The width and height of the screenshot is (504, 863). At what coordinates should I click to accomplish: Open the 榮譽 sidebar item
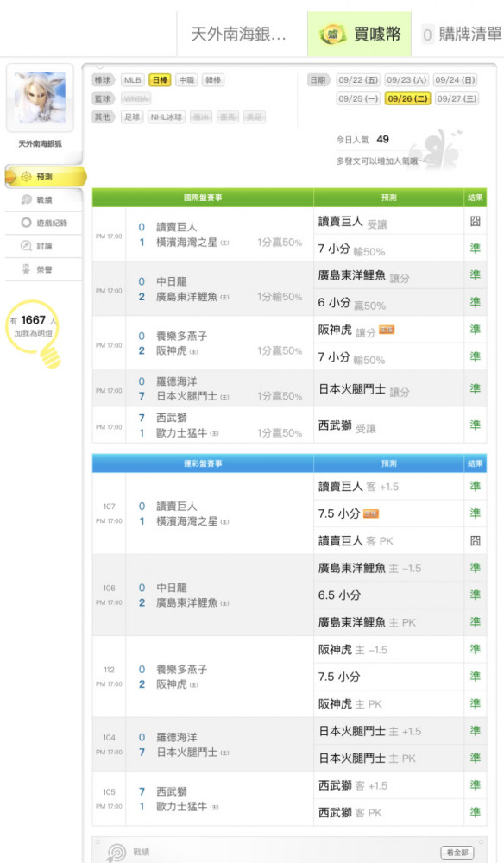(44, 269)
